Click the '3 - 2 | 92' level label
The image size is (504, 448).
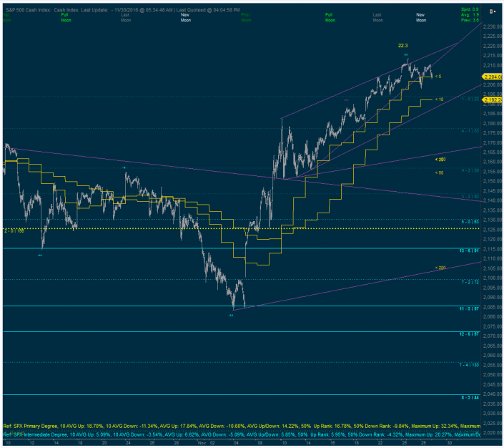(x=470, y=196)
